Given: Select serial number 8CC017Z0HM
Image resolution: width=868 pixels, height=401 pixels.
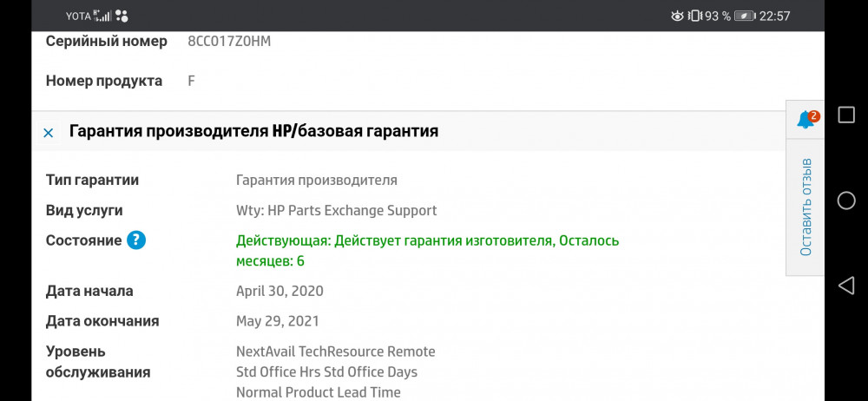Looking at the screenshot, I should click(229, 42).
